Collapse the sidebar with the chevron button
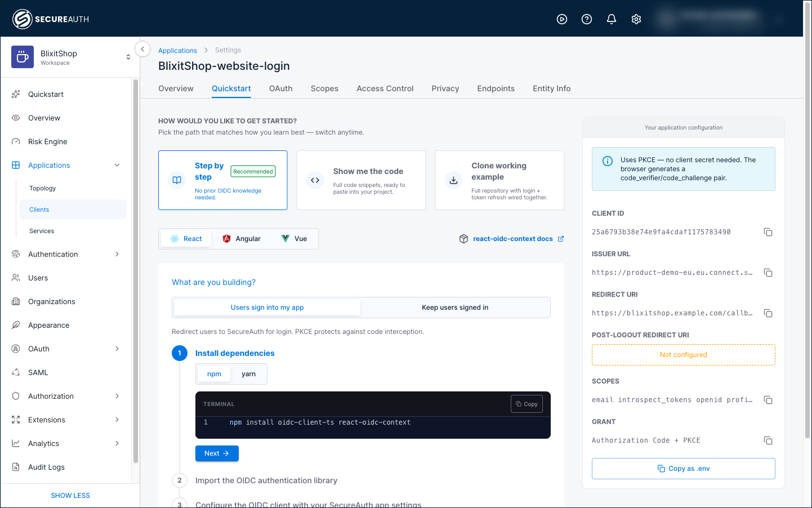Screen dimensions: 812x508 click(142, 49)
